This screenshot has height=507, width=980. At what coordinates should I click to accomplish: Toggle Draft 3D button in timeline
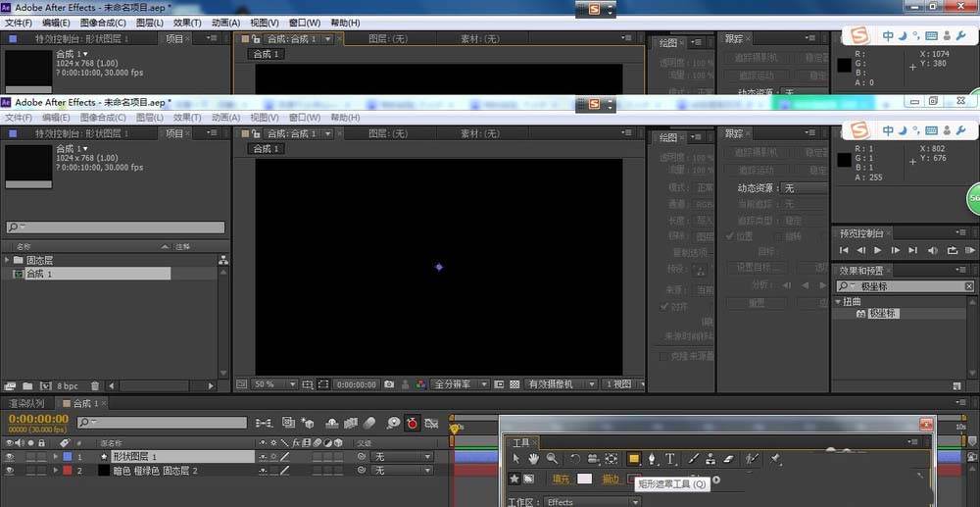pyautogui.click(x=306, y=424)
